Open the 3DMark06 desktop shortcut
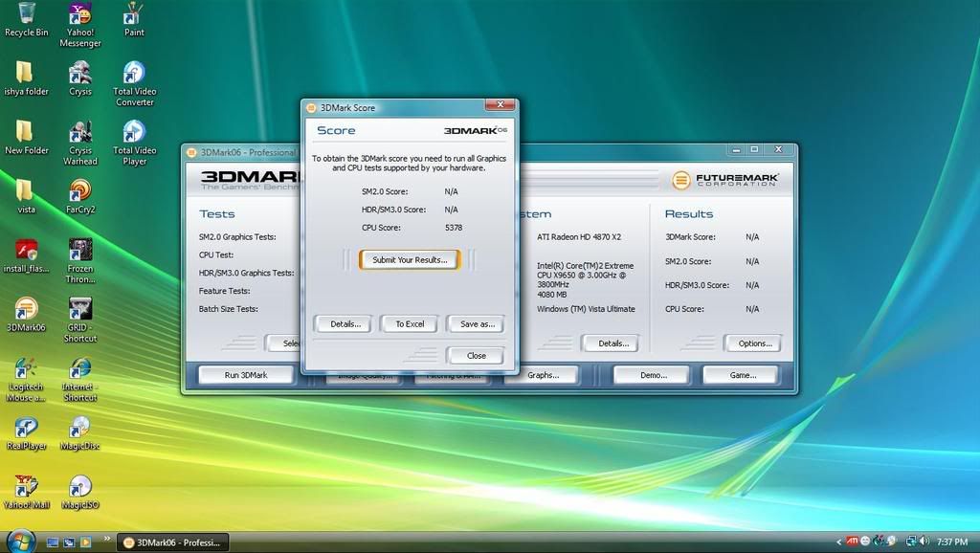The width and height of the screenshot is (980, 553). tap(26, 309)
